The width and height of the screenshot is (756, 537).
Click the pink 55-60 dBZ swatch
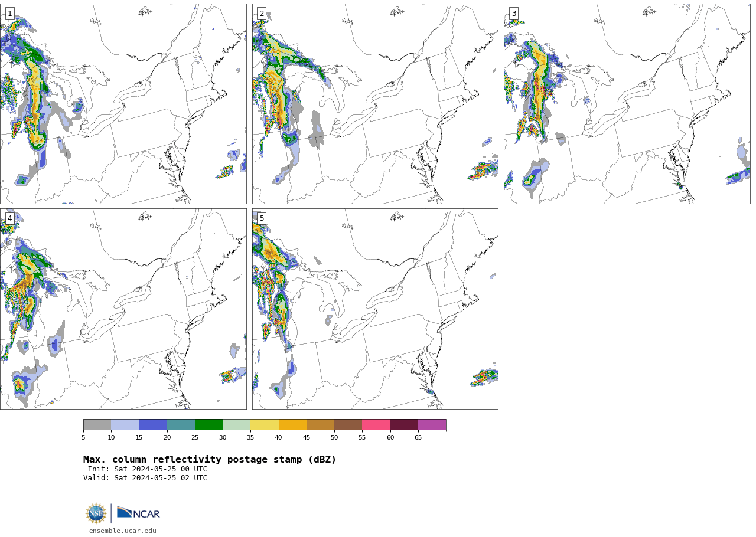coord(376,425)
